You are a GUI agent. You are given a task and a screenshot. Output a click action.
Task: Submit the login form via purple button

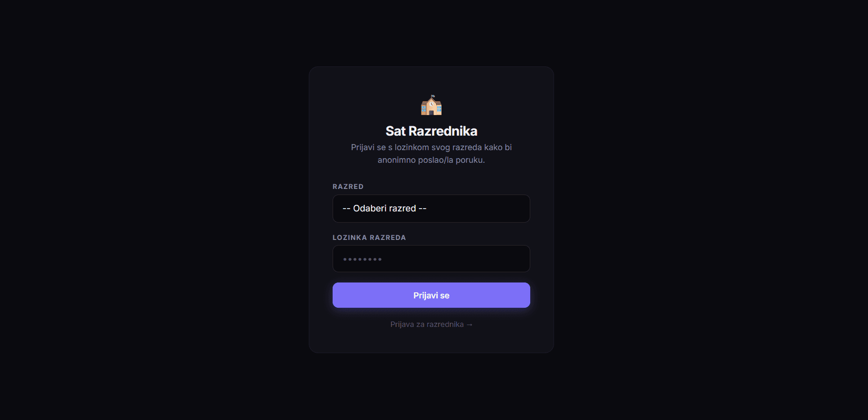(x=431, y=295)
